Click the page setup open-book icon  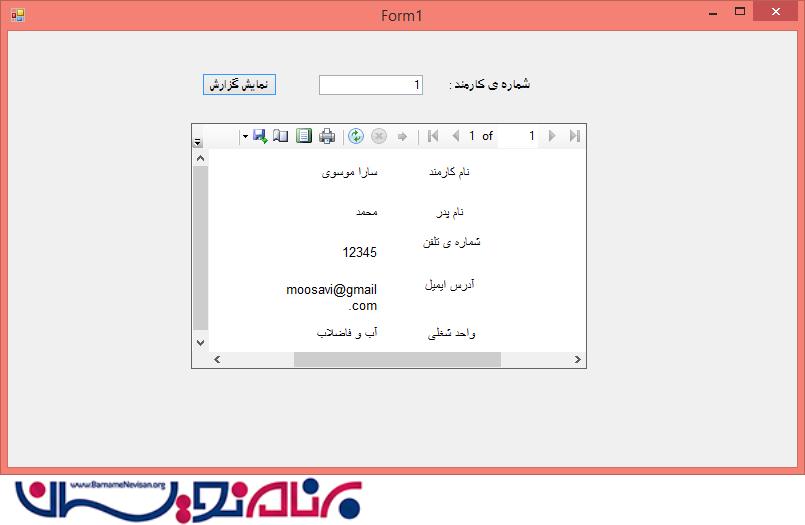[x=280, y=136]
